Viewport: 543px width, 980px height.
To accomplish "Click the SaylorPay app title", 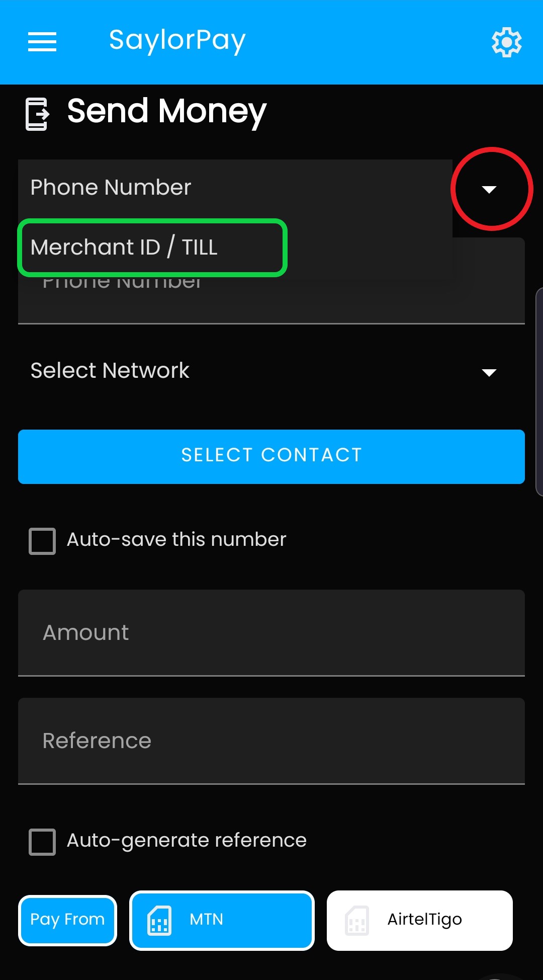I will pos(177,41).
